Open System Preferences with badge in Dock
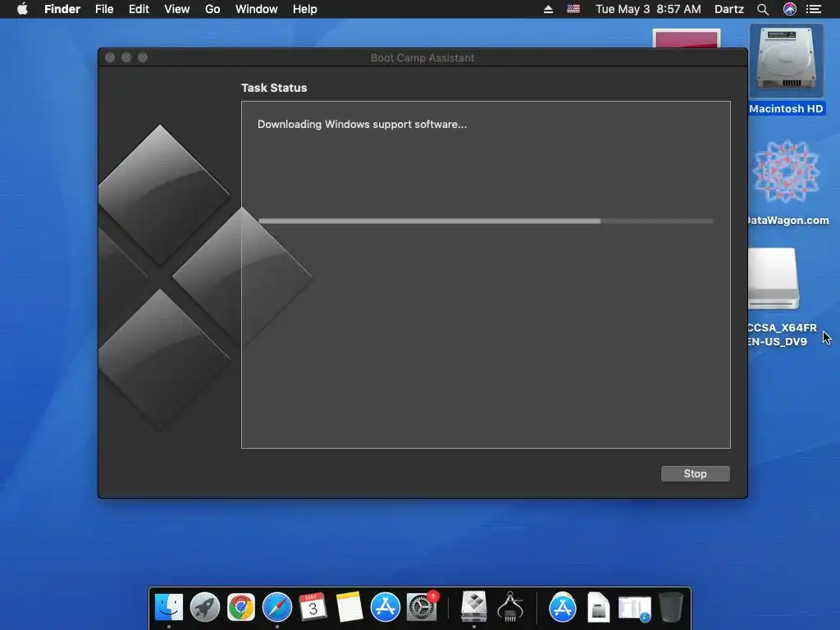Image resolution: width=840 pixels, height=630 pixels. 422,607
